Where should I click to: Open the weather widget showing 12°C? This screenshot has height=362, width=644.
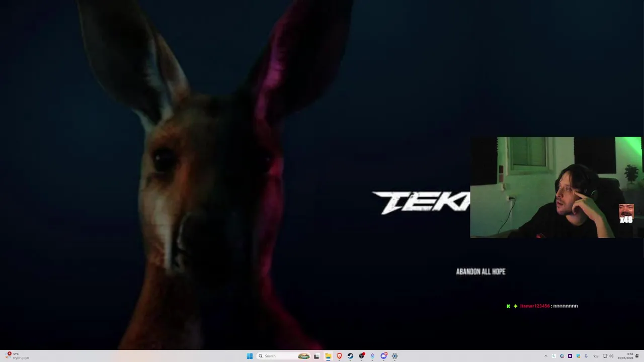pos(17,356)
